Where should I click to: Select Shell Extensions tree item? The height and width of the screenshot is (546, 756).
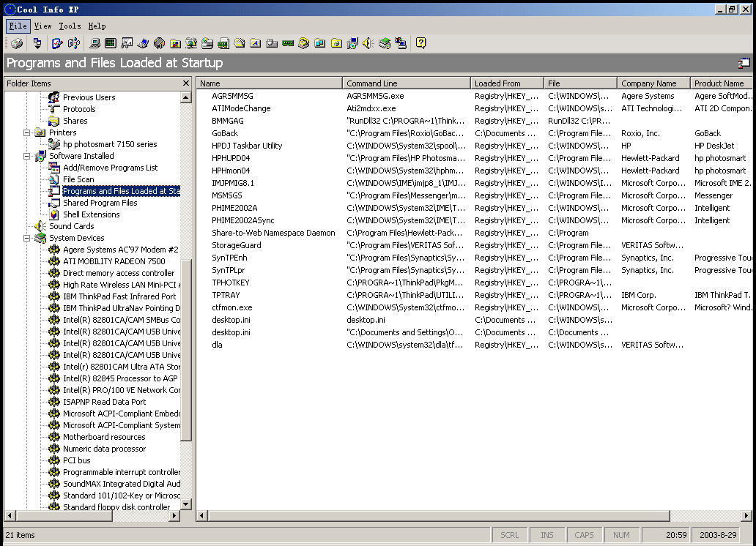click(x=91, y=214)
